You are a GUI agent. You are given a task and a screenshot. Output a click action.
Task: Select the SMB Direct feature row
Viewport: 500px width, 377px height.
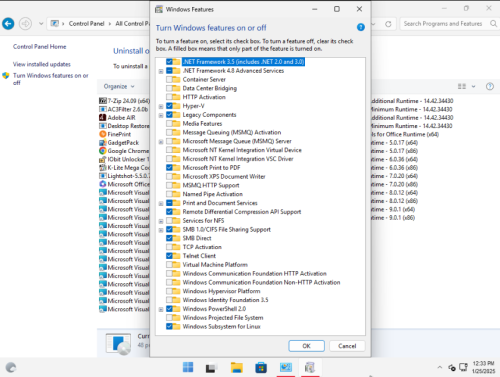pos(197,238)
